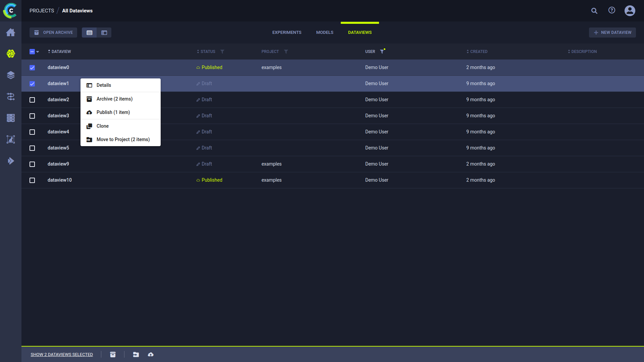Click the help question mark icon

tap(612, 10)
